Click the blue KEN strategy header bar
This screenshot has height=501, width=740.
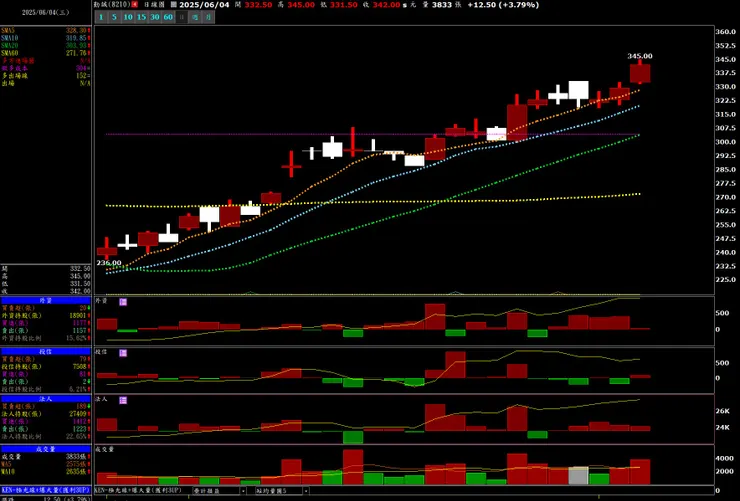[45, 490]
